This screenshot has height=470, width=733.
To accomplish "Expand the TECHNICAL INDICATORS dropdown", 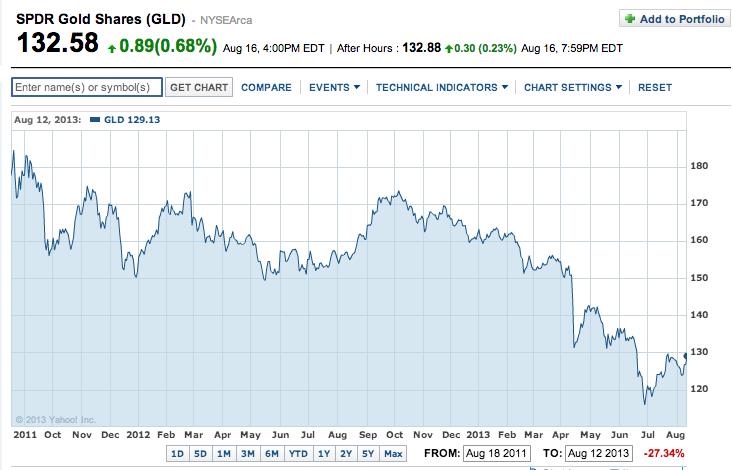I will click(442, 87).
